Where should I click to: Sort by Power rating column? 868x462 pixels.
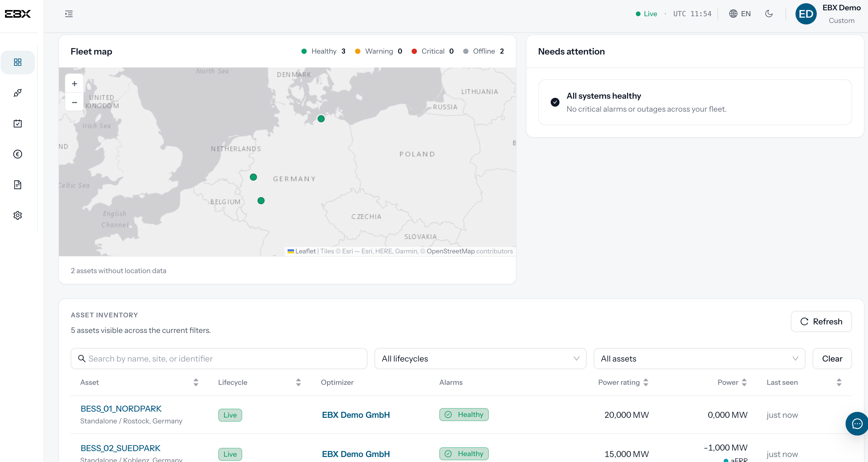tap(646, 382)
